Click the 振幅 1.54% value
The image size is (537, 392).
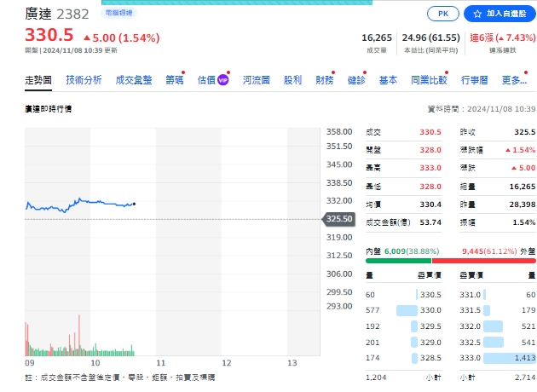(x=524, y=222)
